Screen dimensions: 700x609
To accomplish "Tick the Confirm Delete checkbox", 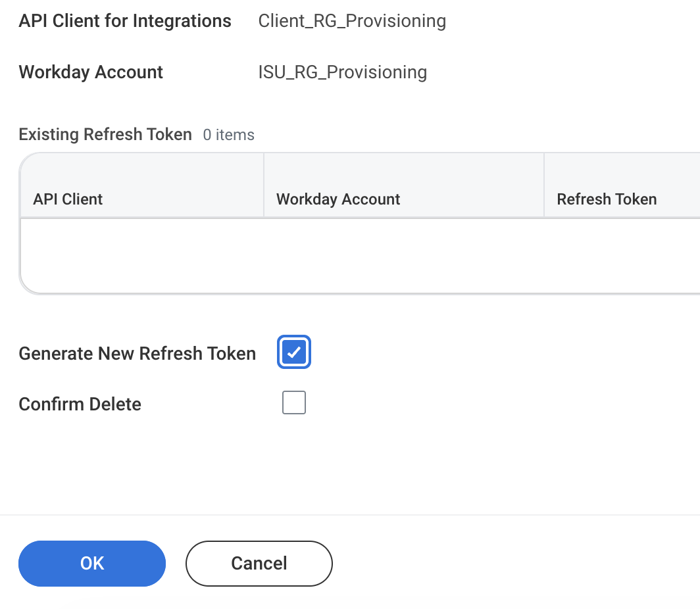I will 293,402.
